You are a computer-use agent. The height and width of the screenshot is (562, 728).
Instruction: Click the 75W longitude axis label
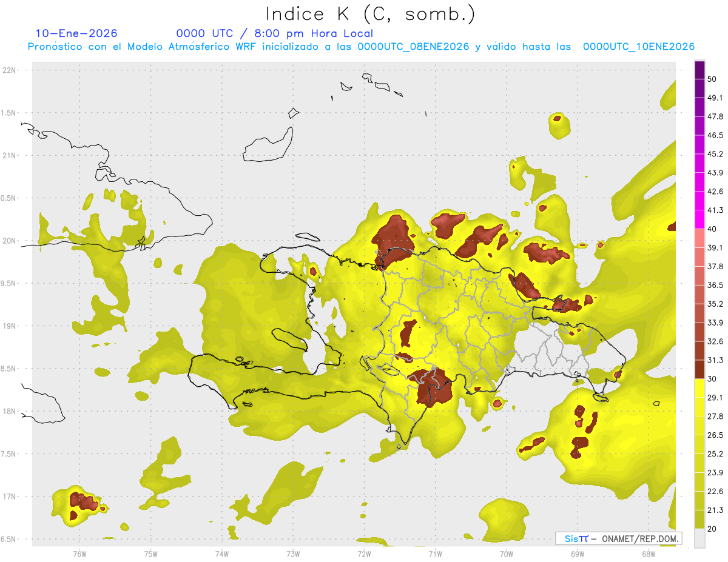point(151,554)
